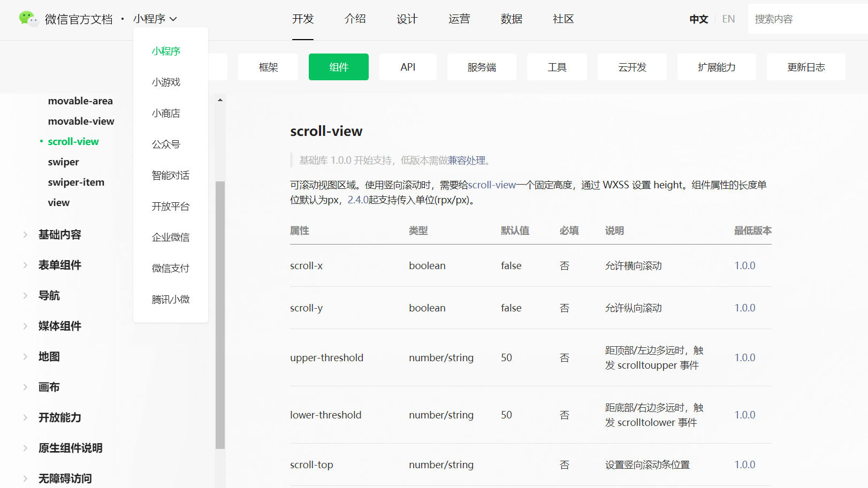Go to the 运营 top navigation tab
Viewport: 868px width, 488px height.
pyautogui.click(x=459, y=19)
